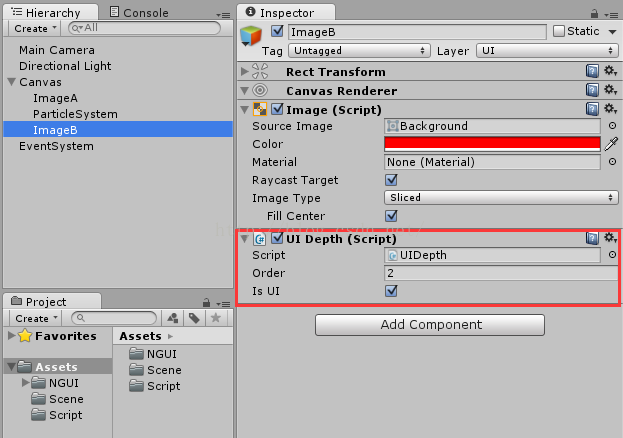Select the Inspector tab
Image resolution: width=623 pixels, height=438 pixels.
[x=286, y=12]
